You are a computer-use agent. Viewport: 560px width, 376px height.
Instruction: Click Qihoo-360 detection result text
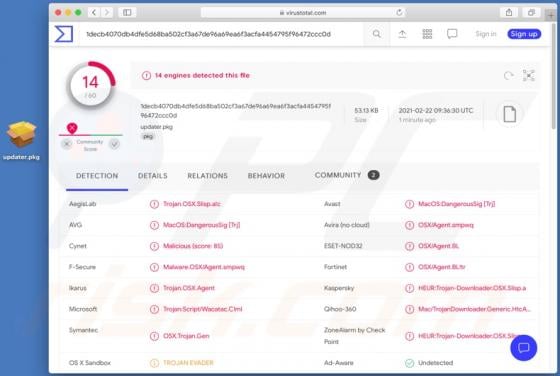click(x=474, y=309)
